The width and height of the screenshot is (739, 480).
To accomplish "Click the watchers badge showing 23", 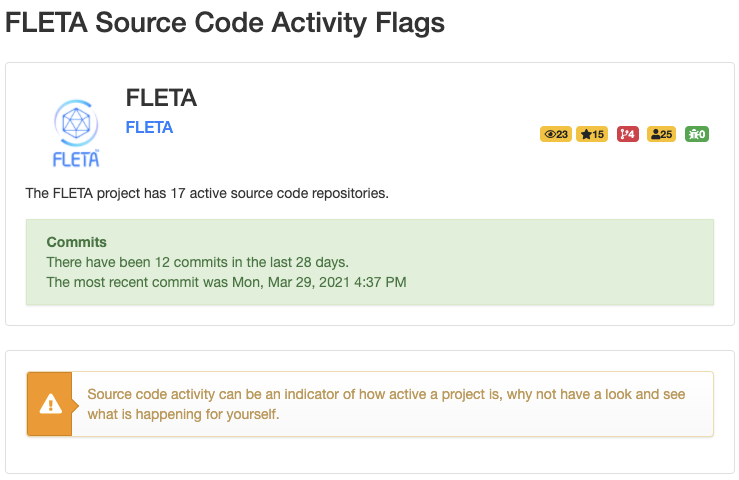I will pos(555,134).
